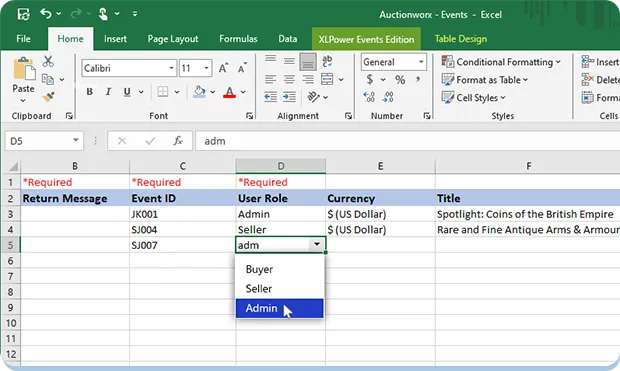Click the AutoSave icon in title bar
620x371 pixels.
23,14
